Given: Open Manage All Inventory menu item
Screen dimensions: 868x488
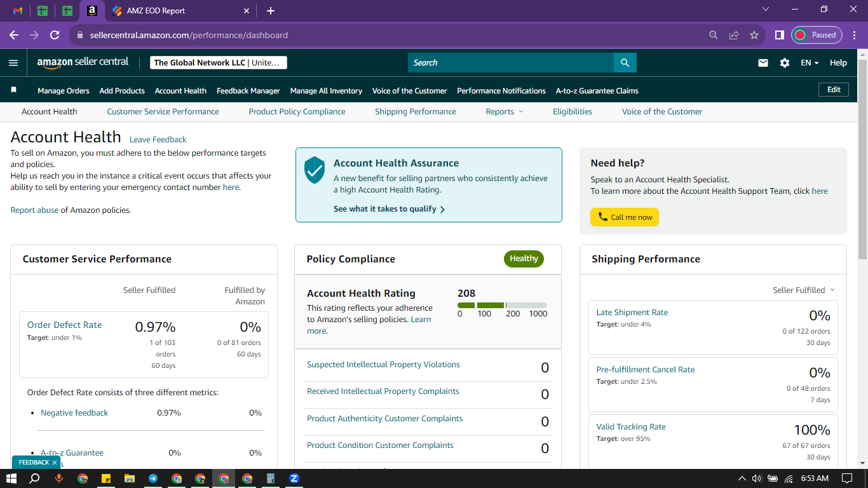Looking at the screenshot, I should 326,91.
